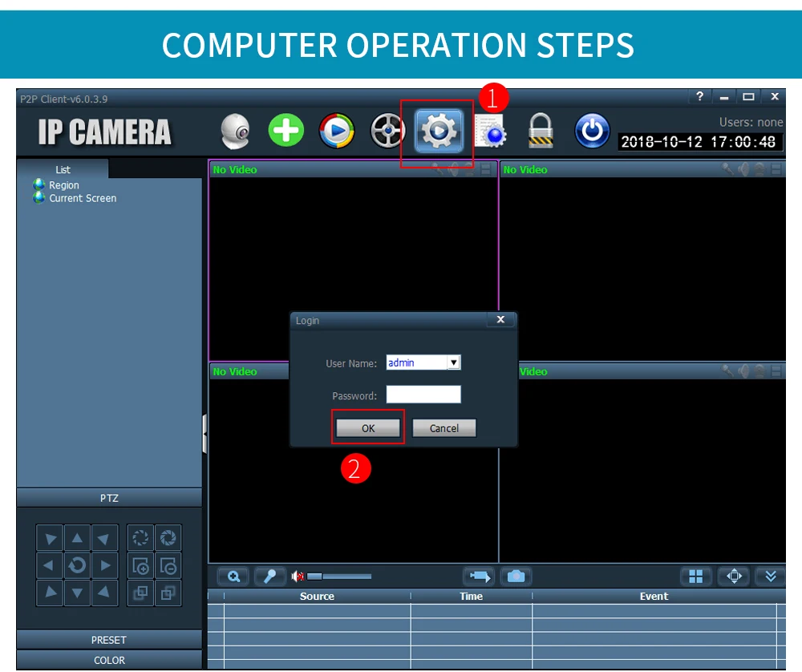Close the Login dialog
802x672 pixels.
click(x=500, y=319)
